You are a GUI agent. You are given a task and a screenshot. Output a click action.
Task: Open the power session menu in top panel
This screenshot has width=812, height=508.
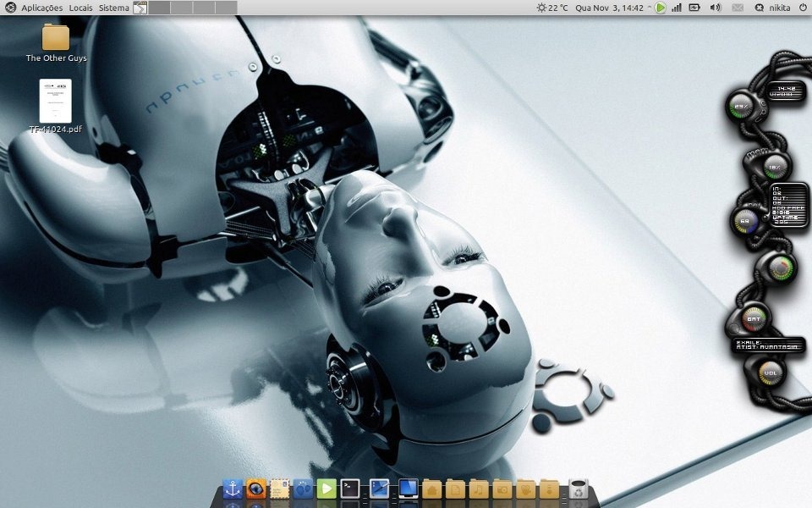[802, 8]
